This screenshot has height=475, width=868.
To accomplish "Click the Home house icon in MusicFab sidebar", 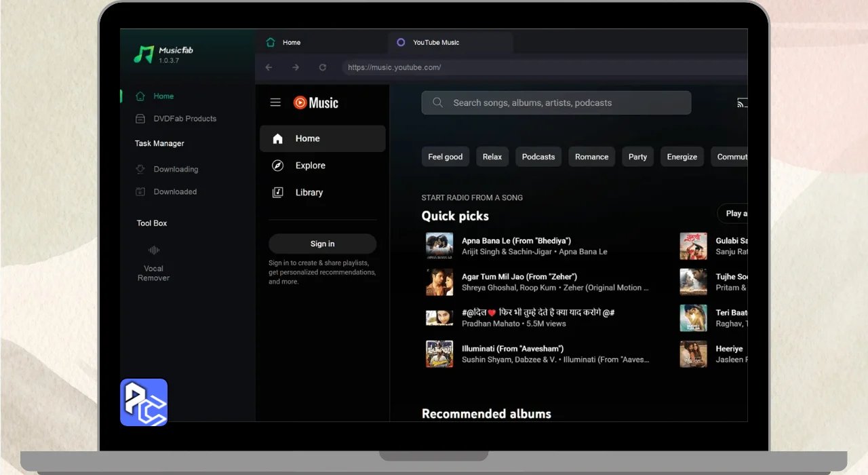I will coord(140,96).
